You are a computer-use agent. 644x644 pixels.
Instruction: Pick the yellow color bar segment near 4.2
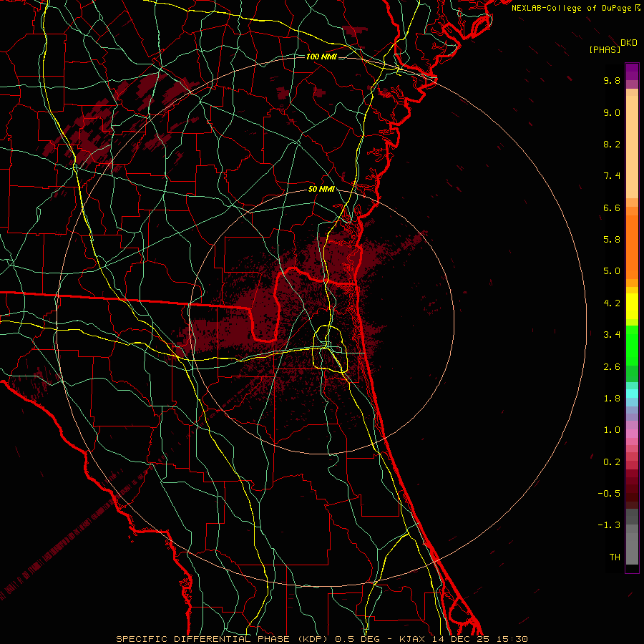(632, 306)
